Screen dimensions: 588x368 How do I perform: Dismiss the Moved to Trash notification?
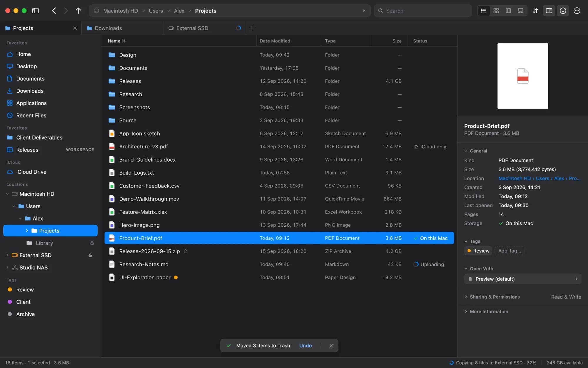pyautogui.click(x=331, y=346)
